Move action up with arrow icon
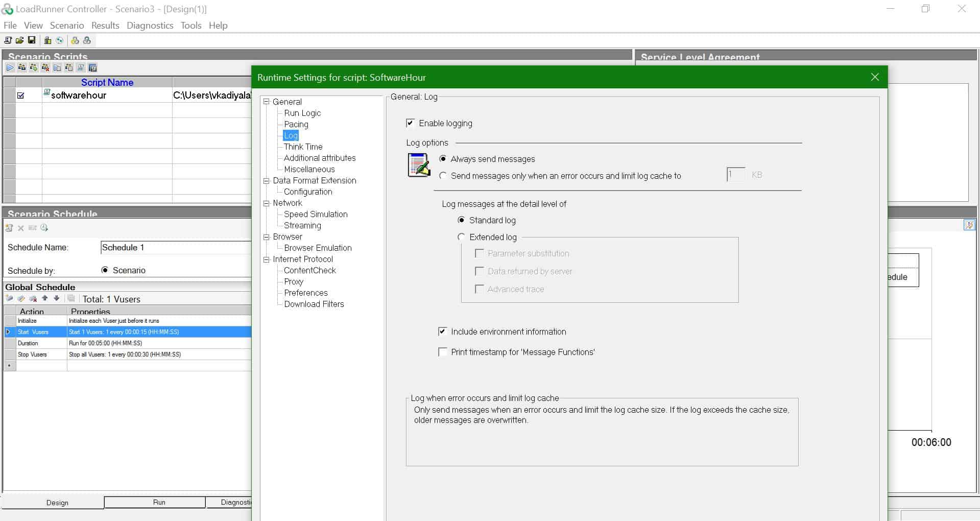The width and height of the screenshot is (980, 521). click(45, 298)
